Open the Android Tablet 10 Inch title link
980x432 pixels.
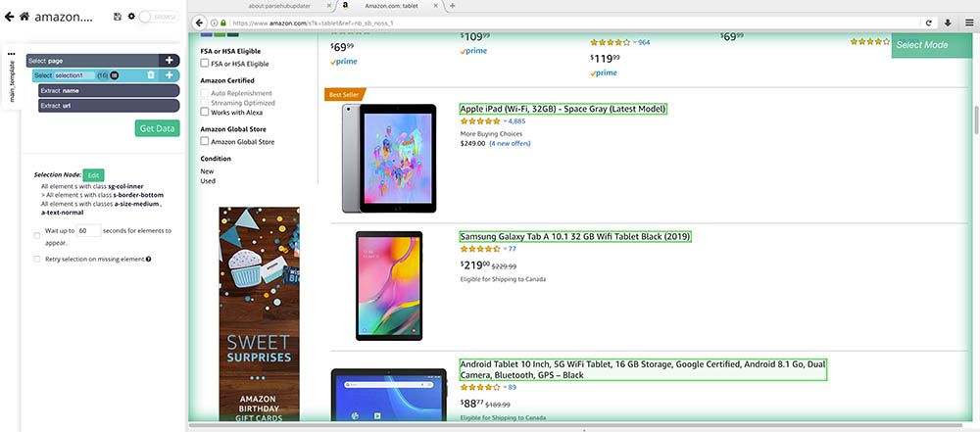tap(643, 369)
